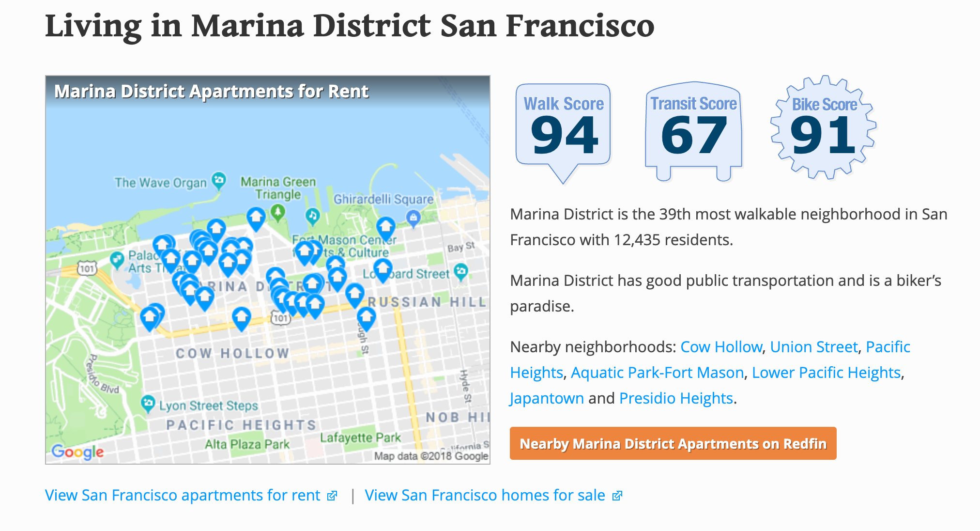
Task: Click the Transit Score 67 badge
Action: click(x=693, y=132)
